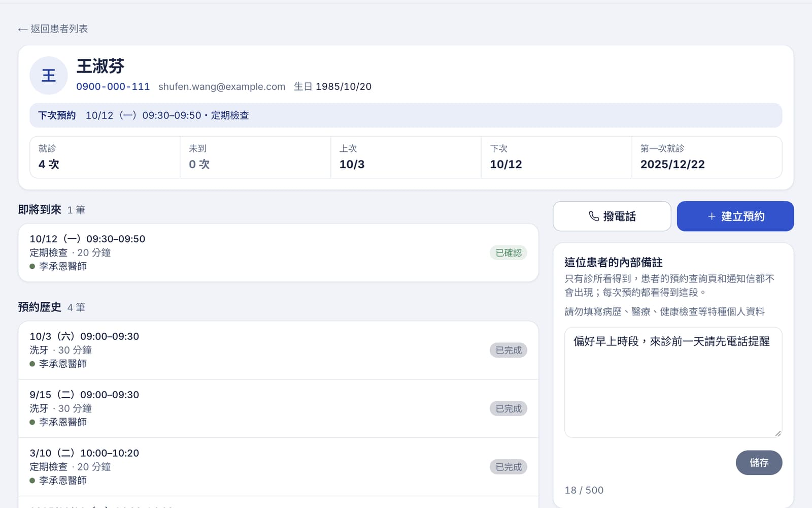The width and height of the screenshot is (812, 508).
Task: Click the 已確認 status badge
Action: 509,252
